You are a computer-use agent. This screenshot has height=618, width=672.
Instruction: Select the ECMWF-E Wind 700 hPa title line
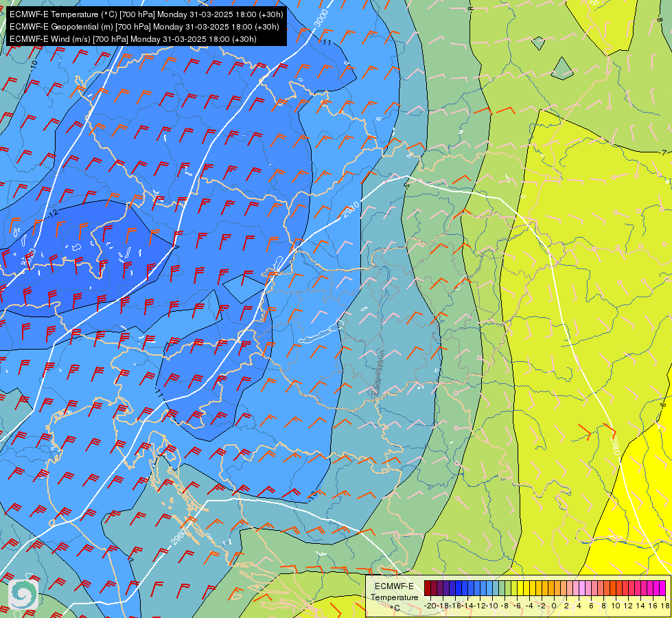(133, 39)
